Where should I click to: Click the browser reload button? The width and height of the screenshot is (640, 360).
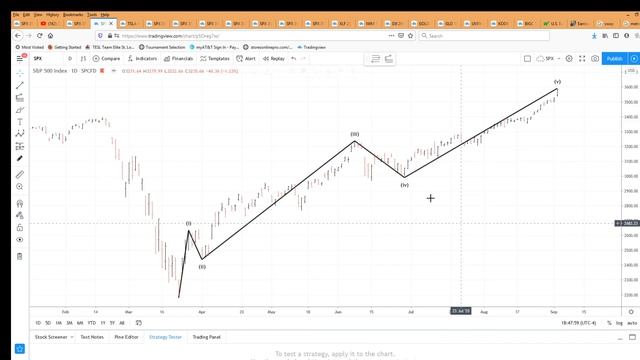coord(40,36)
